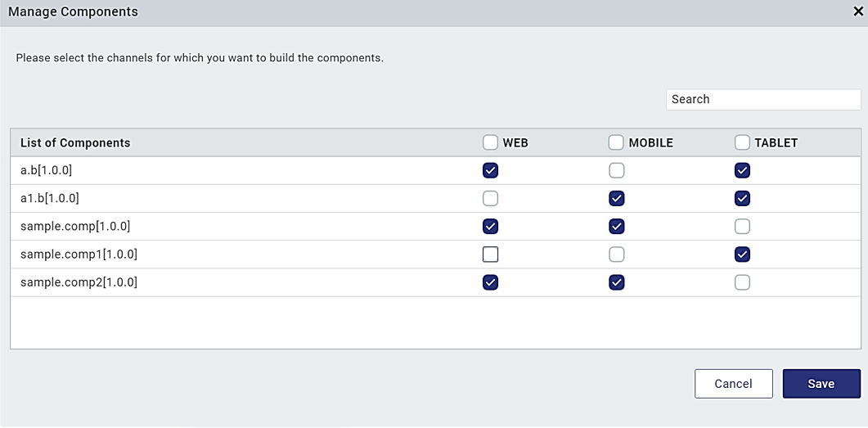Enable TABLET for sample.comp[1.0.0]

742,226
